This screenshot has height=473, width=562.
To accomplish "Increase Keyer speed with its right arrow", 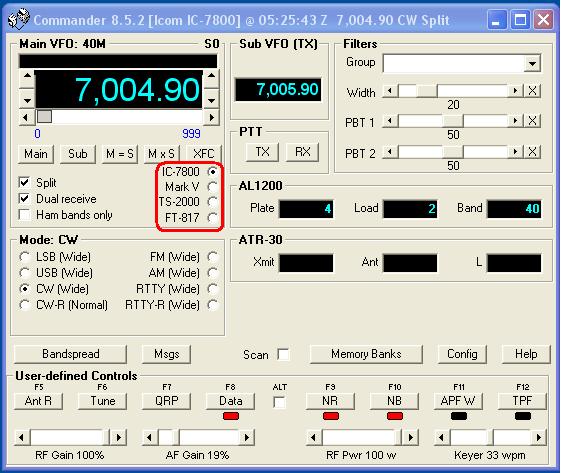I will click(x=538, y=438).
